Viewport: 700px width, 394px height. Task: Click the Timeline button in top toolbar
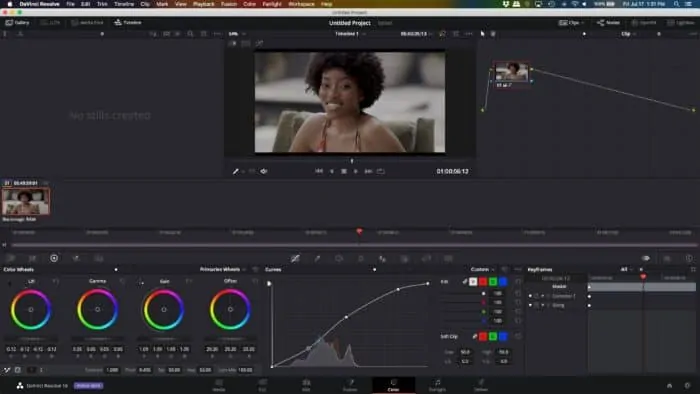pos(128,22)
